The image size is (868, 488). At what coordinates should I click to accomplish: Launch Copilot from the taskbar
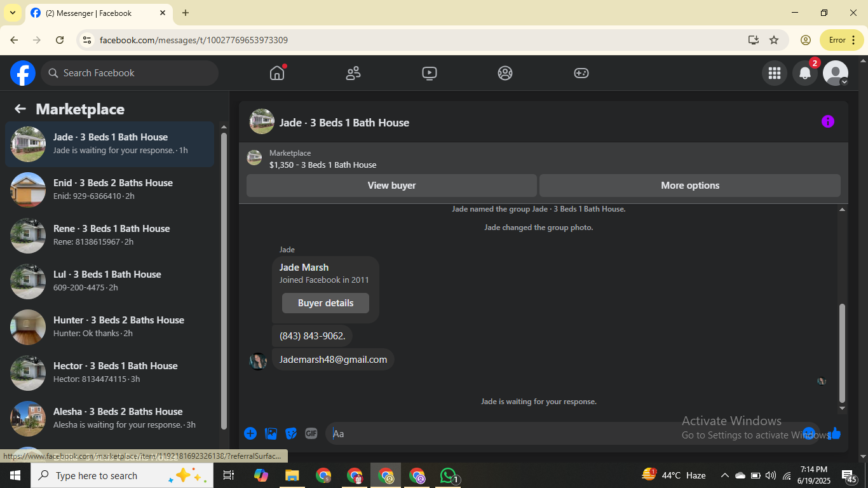tap(261, 475)
